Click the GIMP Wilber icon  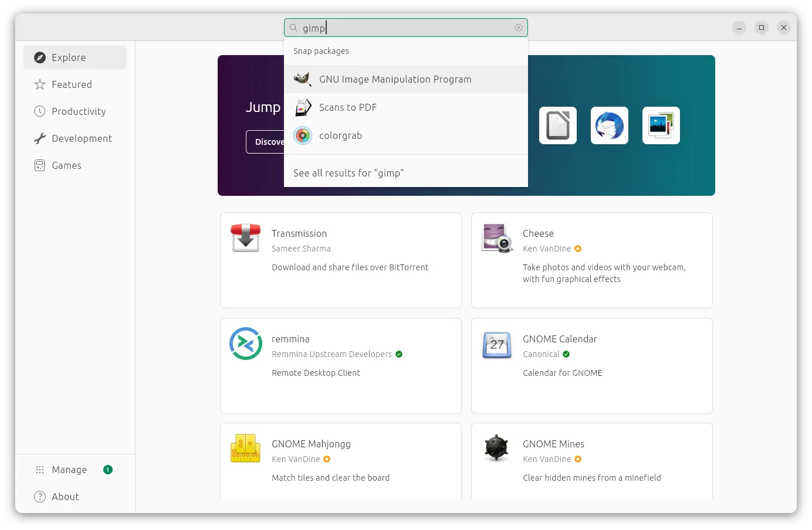point(303,79)
